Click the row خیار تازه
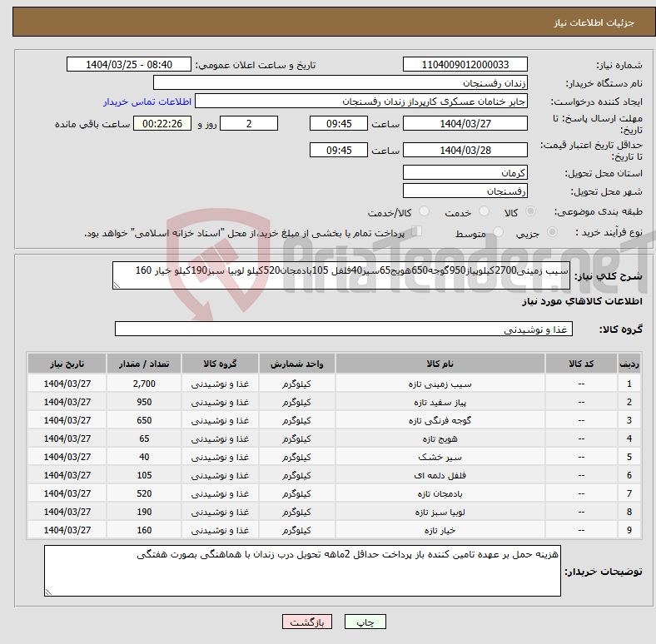656x644 pixels. [335, 530]
